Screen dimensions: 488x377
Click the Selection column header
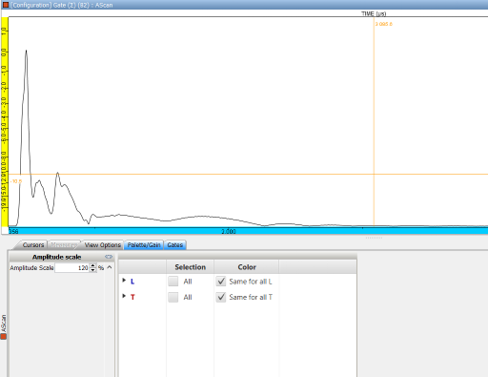point(190,267)
